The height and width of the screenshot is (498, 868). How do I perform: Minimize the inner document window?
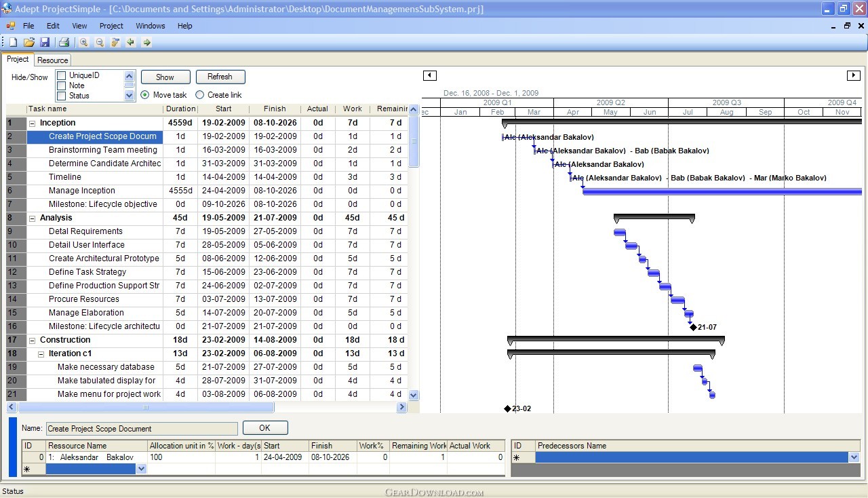834,26
